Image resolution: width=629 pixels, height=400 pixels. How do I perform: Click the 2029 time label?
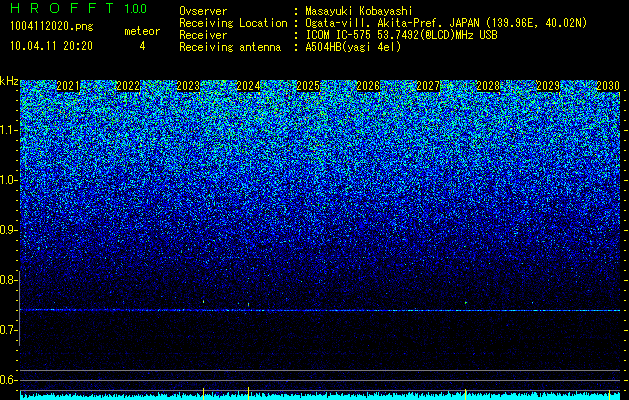[548, 86]
